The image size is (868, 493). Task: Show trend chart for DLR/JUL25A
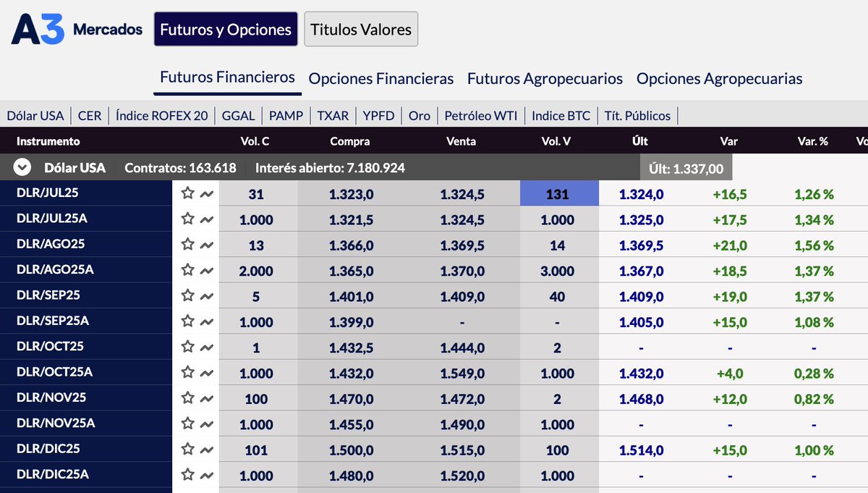(x=207, y=219)
